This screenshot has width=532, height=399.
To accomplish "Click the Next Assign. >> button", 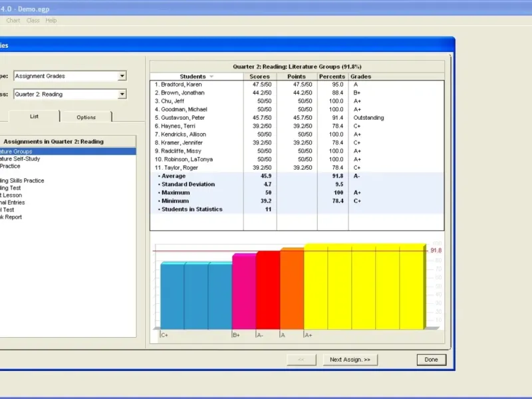I will click(350, 360).
